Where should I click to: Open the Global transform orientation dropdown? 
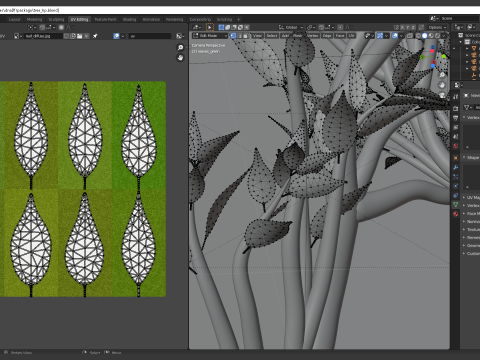pyautogui.click(x=291, y=27)
